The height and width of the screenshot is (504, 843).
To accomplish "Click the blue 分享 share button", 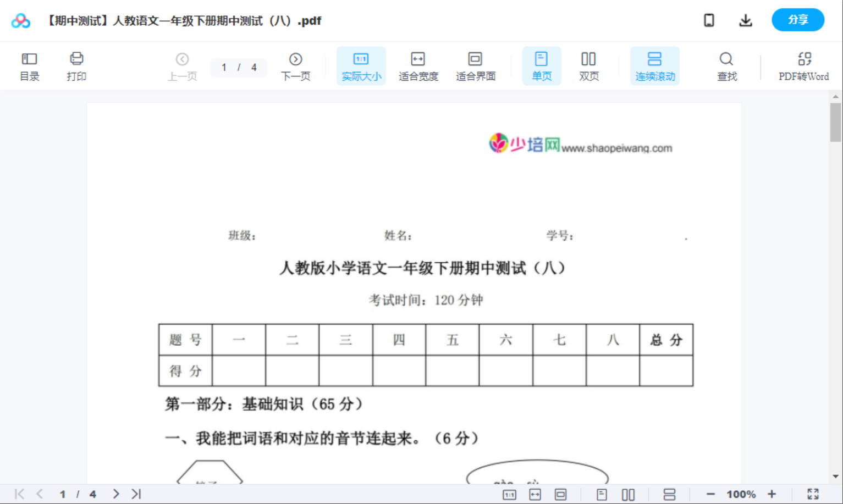I will [x=798, y=20].
